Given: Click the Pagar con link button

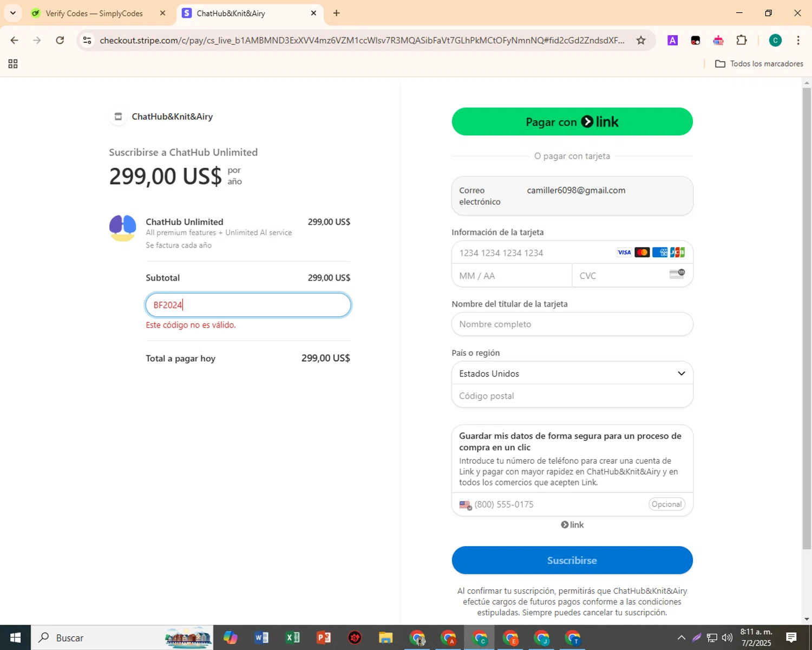Looking at the screenshot, I should pyautogui.click(x=572, y=122).
